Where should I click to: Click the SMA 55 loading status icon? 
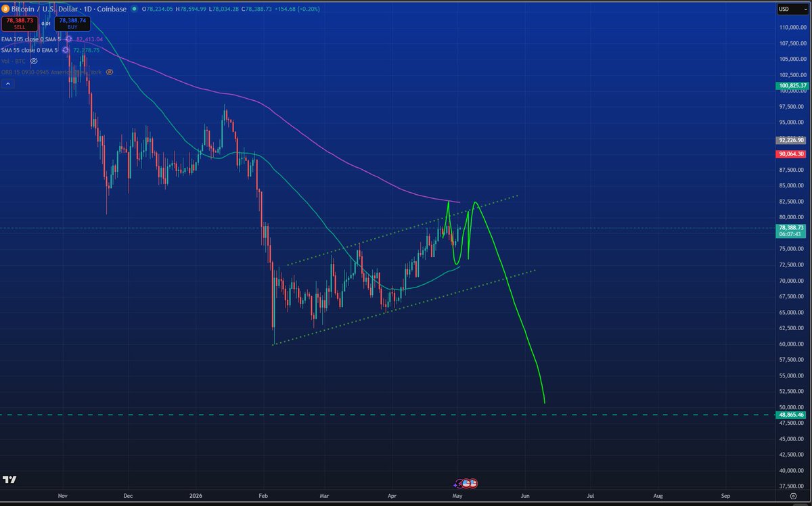(x=65, y=50)
